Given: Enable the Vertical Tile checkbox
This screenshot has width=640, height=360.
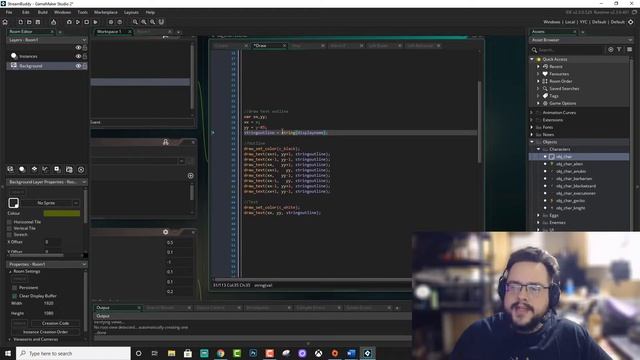Looking at the screenshot, I should coord(10,228).
